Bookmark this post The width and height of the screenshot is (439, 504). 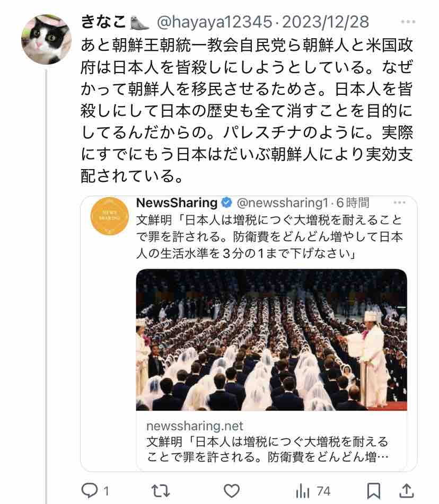(x=374, y=491)
